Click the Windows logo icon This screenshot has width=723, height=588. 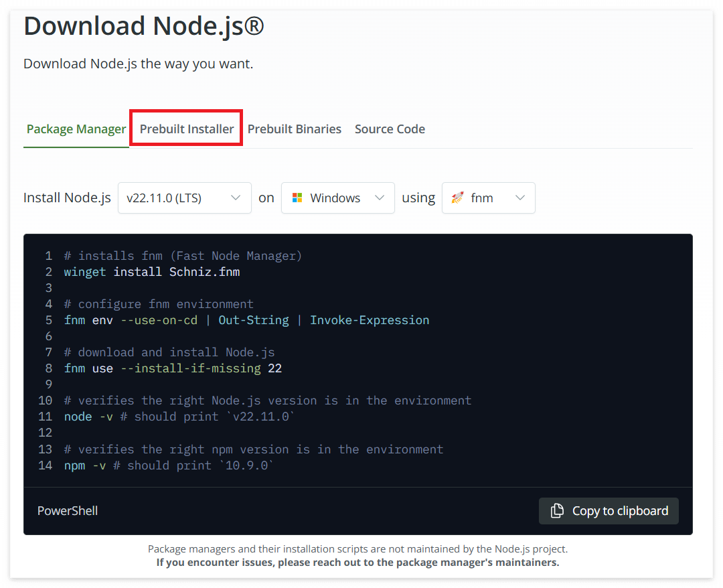297,198
